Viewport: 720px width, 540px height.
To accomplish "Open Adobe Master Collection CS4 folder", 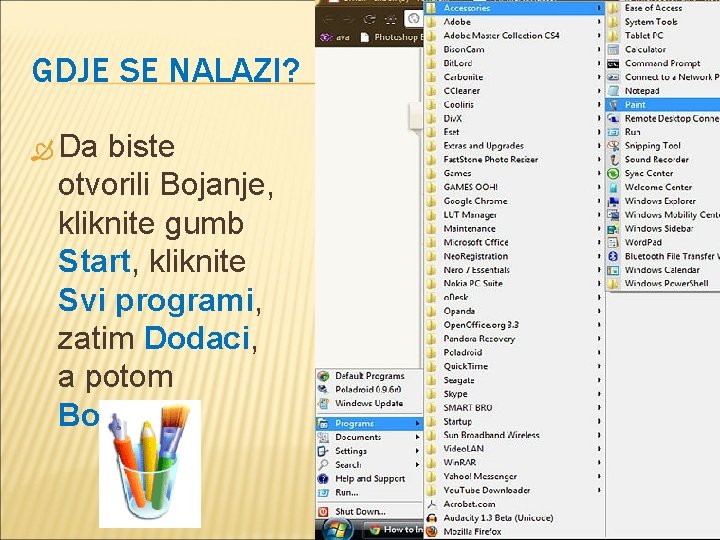I will tap(513, 35).
